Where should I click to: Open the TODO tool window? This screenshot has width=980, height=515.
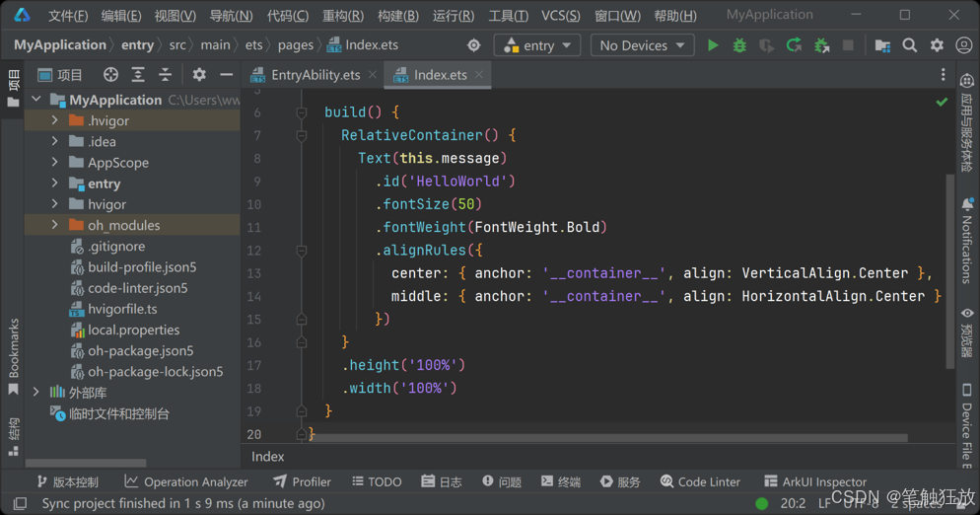[377, 481]
